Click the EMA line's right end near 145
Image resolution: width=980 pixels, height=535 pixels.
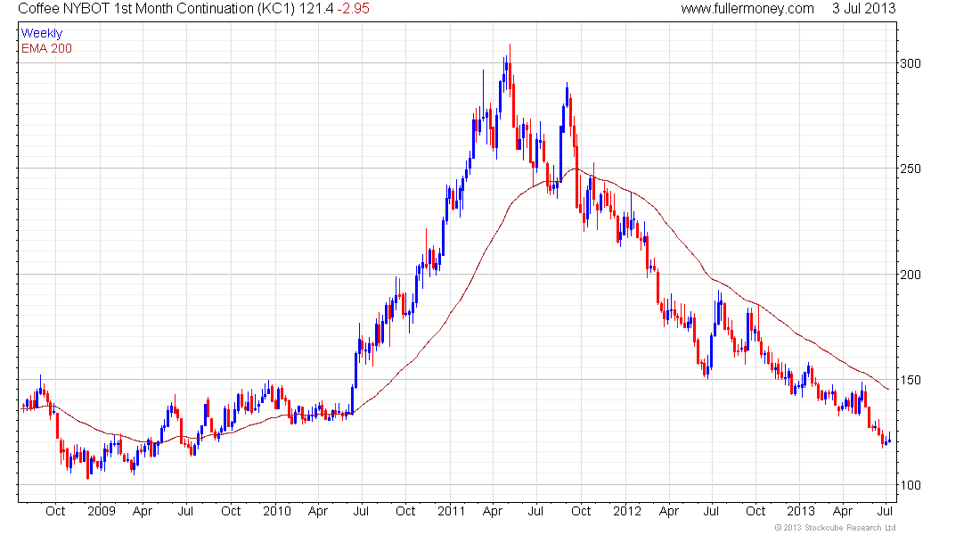click(887, 389)
